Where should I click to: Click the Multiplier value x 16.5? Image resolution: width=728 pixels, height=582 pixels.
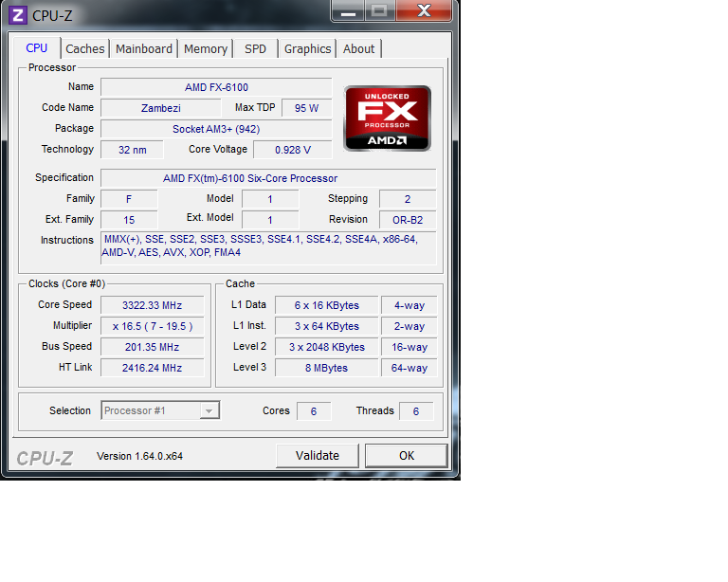(153, 326)
